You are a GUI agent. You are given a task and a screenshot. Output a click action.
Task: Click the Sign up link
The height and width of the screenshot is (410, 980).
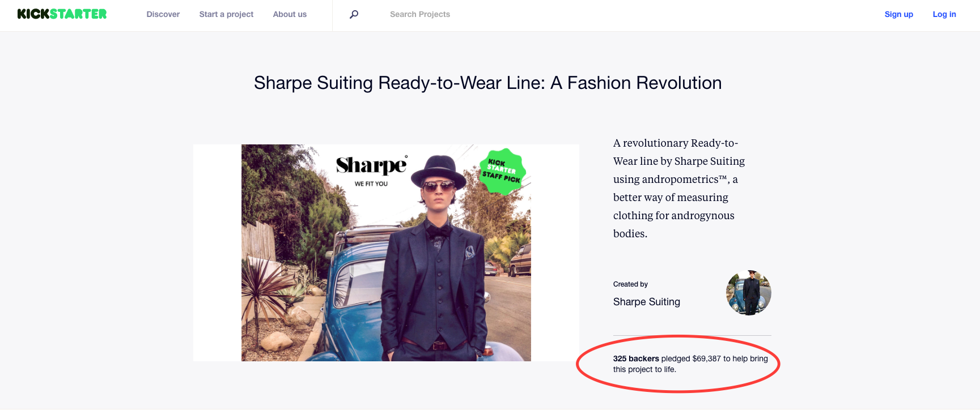point(899,14)
